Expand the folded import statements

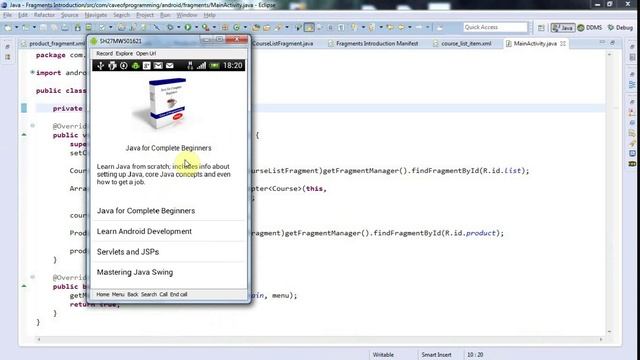point(32,72)
